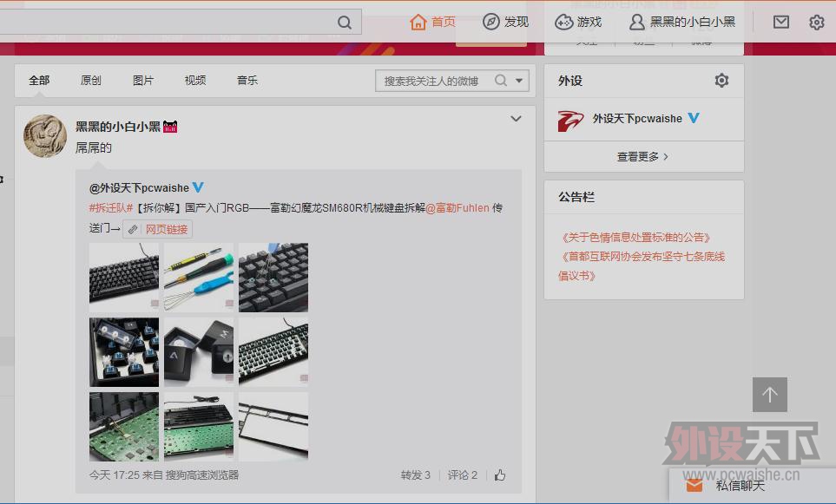
Task: Select the 视频 tab
Action: tap(195, 81)
